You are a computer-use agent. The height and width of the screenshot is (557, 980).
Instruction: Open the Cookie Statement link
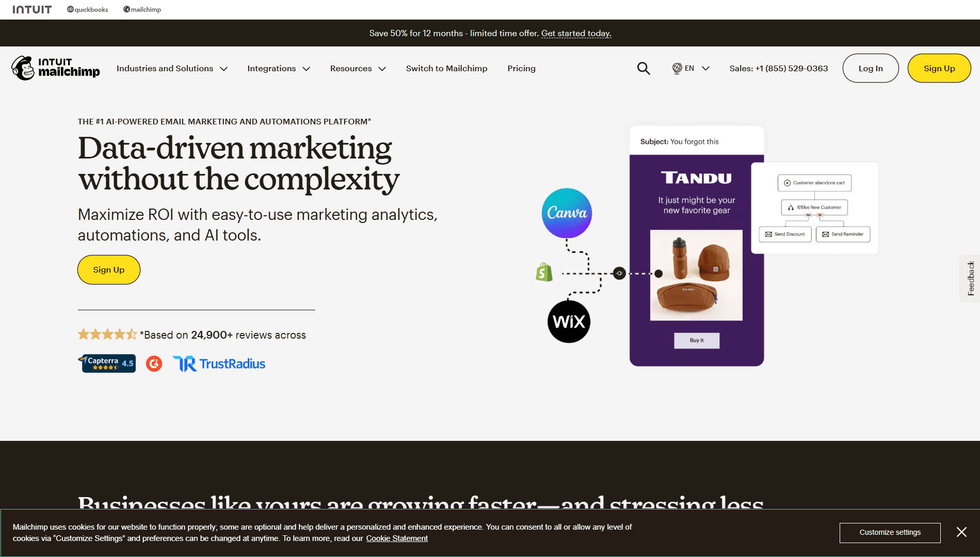397,538
